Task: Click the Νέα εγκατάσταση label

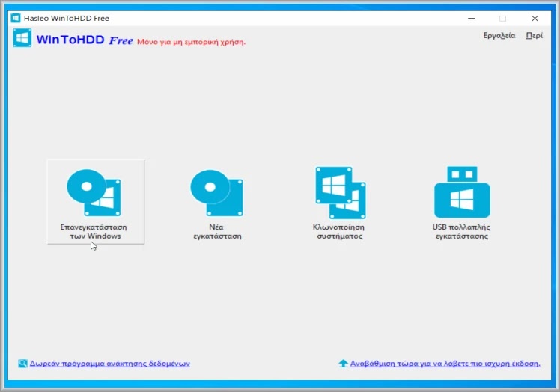Action: (x=217, y=231)
